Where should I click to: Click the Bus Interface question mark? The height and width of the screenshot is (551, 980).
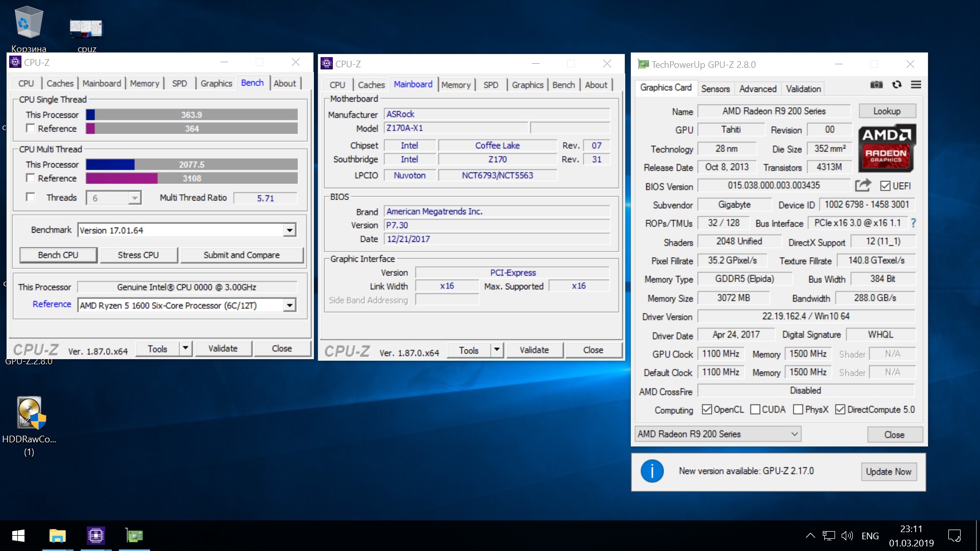(x=913, y=223)
